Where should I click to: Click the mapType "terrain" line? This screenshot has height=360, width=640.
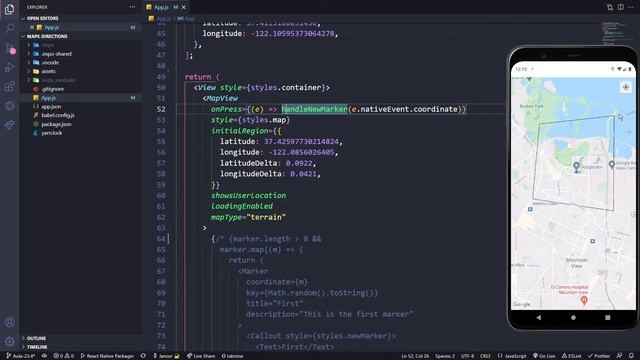click(x=248, y=217)
